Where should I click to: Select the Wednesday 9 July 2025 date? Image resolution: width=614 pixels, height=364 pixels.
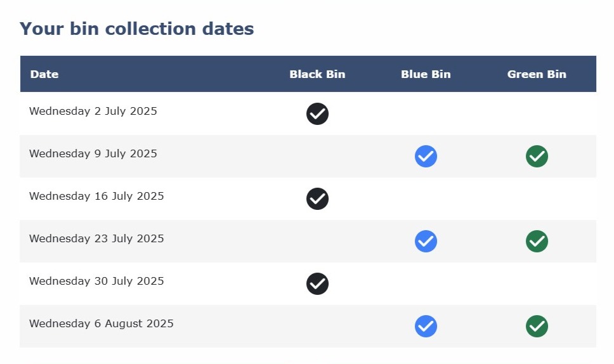[93, 154]
